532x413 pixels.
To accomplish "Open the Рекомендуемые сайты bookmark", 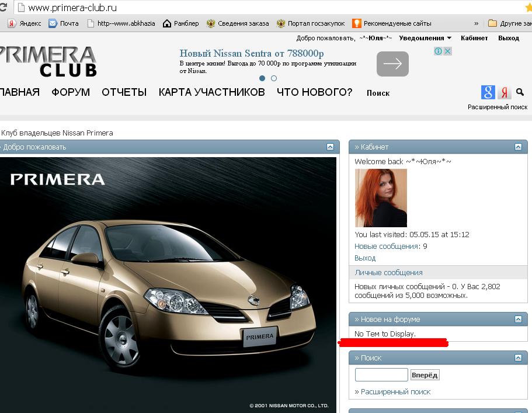I will [391, 23].
